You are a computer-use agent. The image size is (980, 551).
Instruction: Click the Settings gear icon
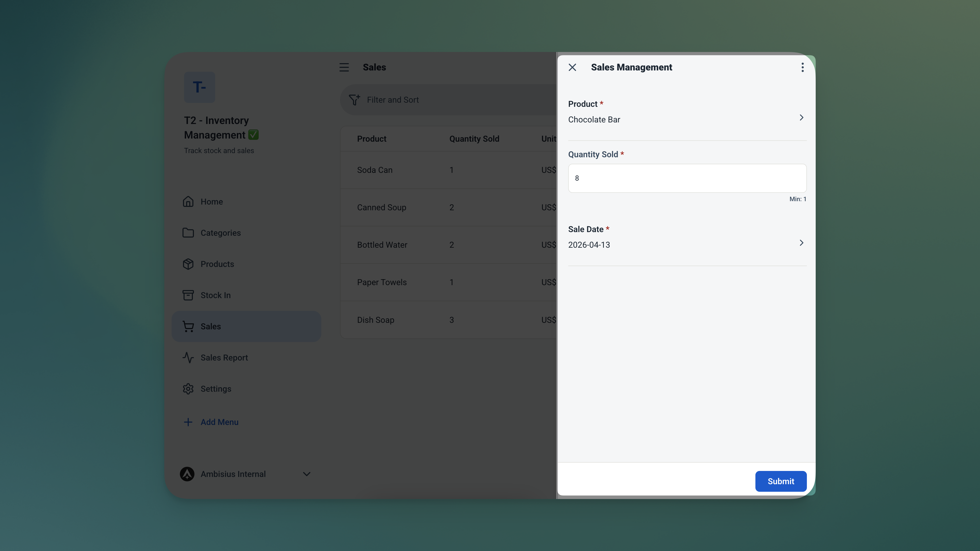coord(188,389)
